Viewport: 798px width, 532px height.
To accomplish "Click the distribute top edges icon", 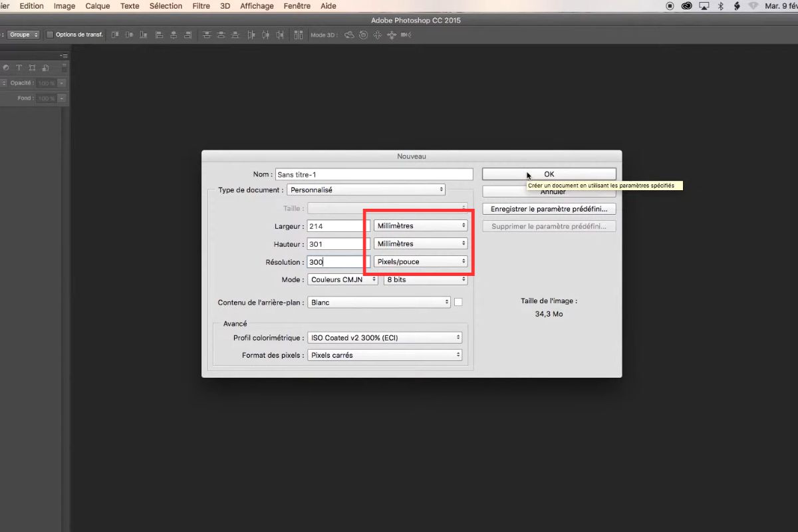I will click(207, 35).
